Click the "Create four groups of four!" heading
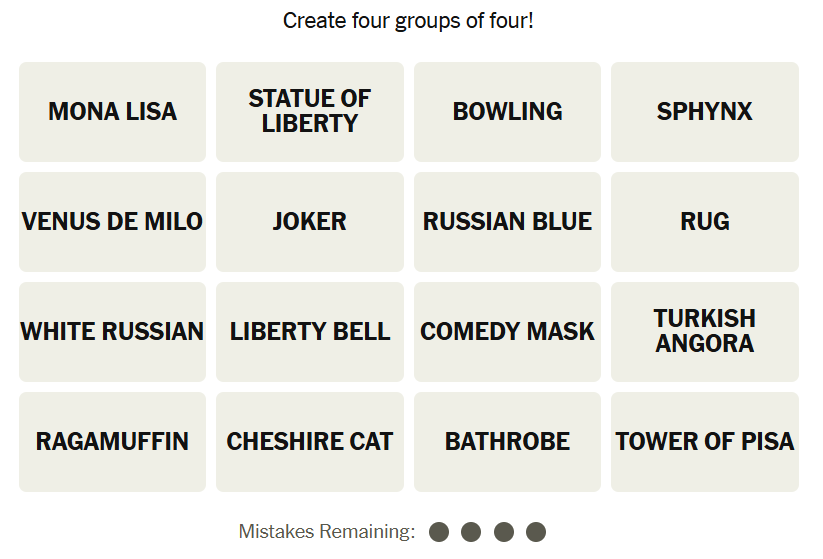This screenshot has width=823, height=559. tap(408, 21)
